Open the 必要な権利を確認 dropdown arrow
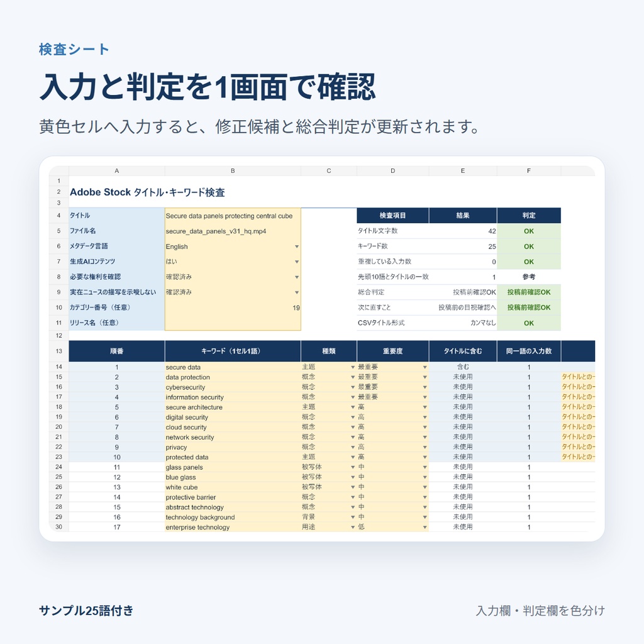The width and height of the screenshot is (644, 644). 297,277
